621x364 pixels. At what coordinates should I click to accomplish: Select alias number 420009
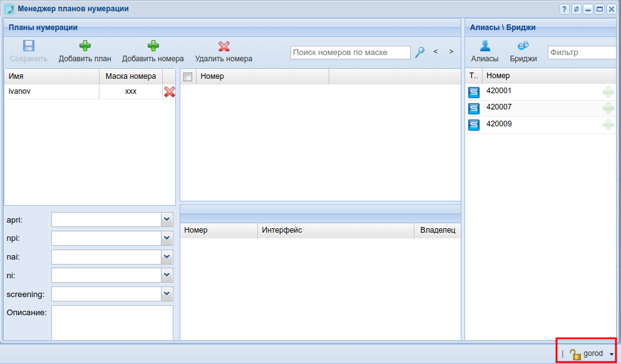point(499,124)
